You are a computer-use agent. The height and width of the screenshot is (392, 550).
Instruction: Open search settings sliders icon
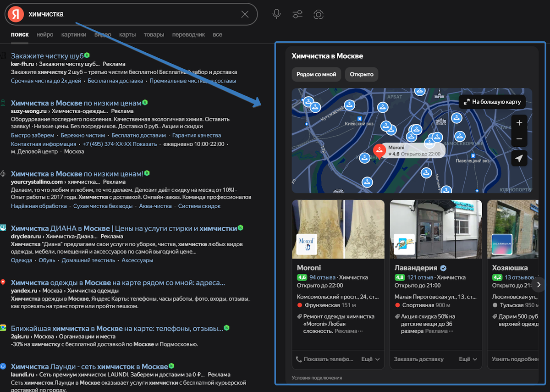297,14
